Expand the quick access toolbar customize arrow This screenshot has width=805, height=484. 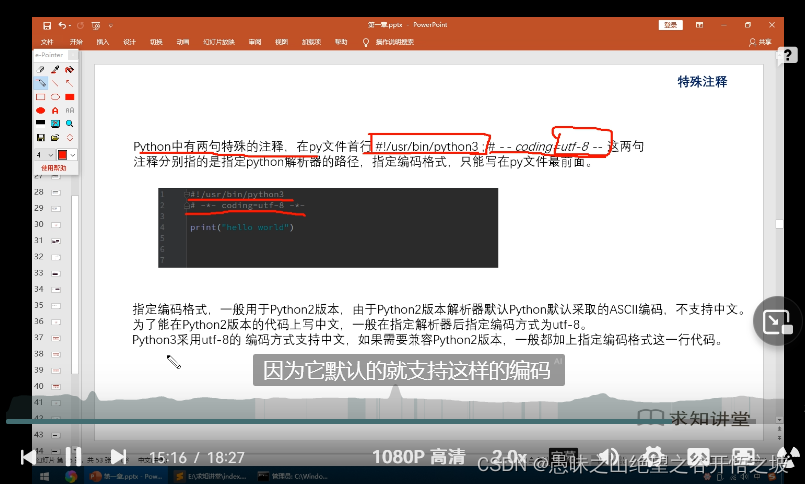tap(110, 25)
